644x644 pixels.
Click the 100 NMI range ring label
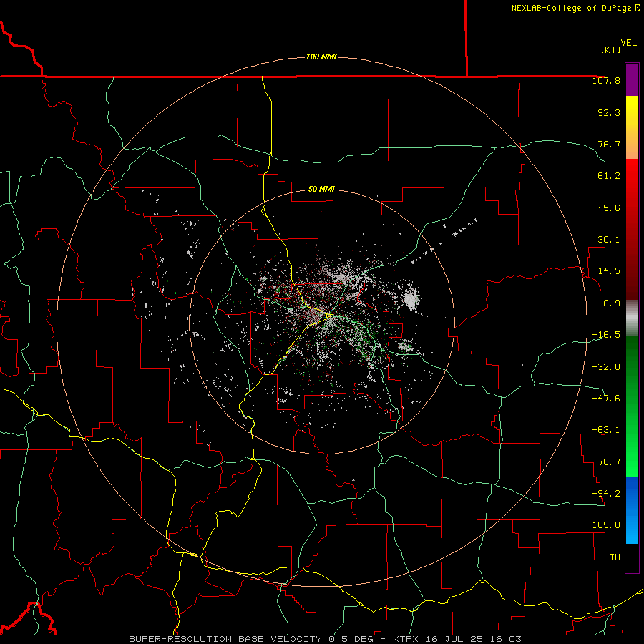321,57
